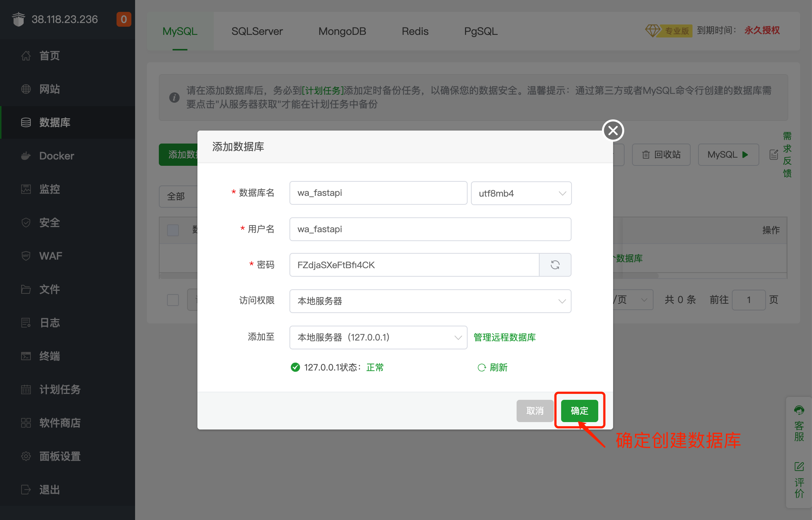The height and width of the screenshot is (520, 812).
Task: Click the 管理远程数据库 link
Action: (x=505, y=337)
